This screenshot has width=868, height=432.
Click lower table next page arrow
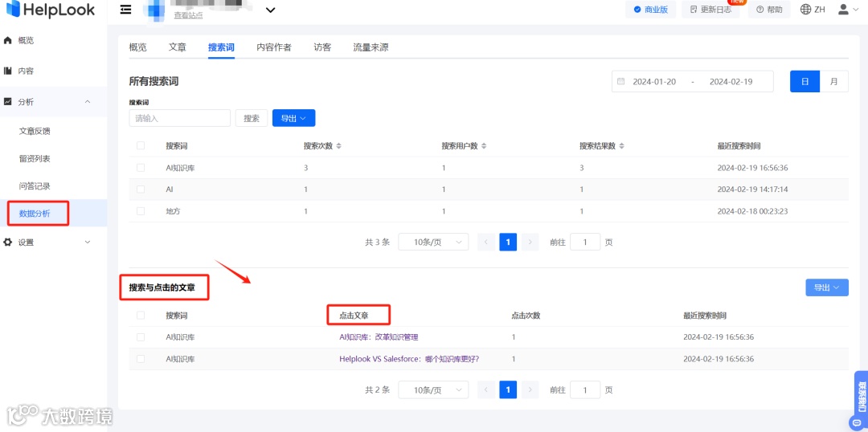(530, 389)
